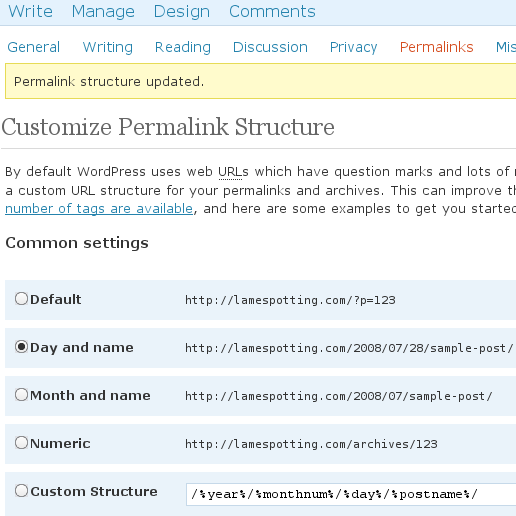Open the Comments menu
Viewport: 516px width, 516px height.
(272, 11)
